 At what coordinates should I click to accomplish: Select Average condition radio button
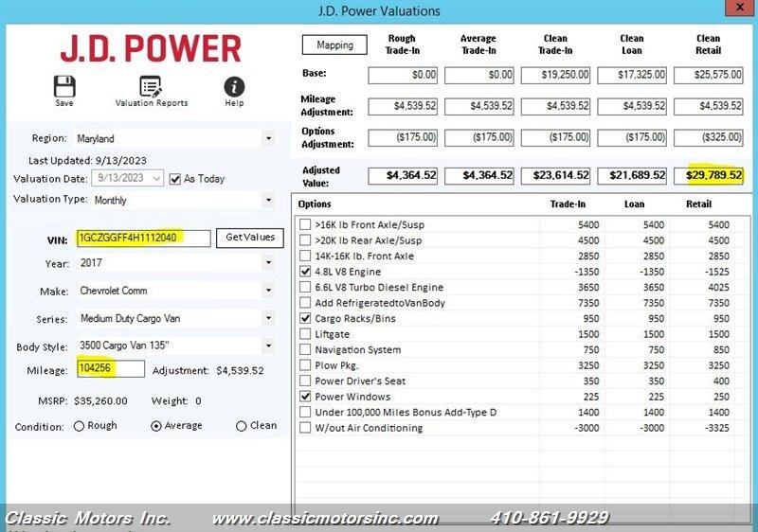(x=156, y=426)
